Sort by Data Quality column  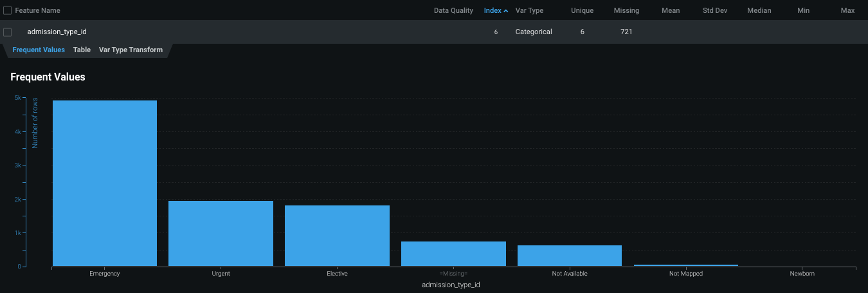tap(453, 10)
